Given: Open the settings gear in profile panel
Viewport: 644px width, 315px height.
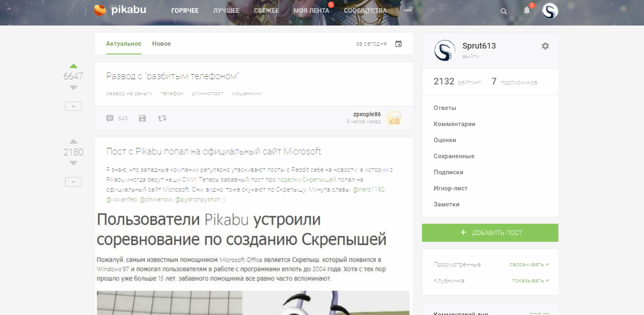Looking at the screenshot, I should (x=545, y=46).
